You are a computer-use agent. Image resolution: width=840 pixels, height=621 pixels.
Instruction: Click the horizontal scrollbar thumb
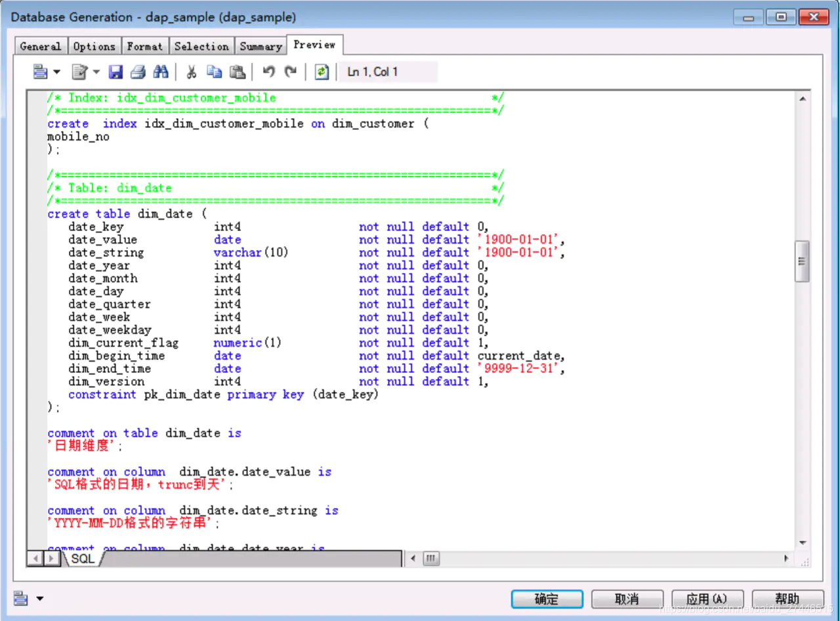coord(430,559)
